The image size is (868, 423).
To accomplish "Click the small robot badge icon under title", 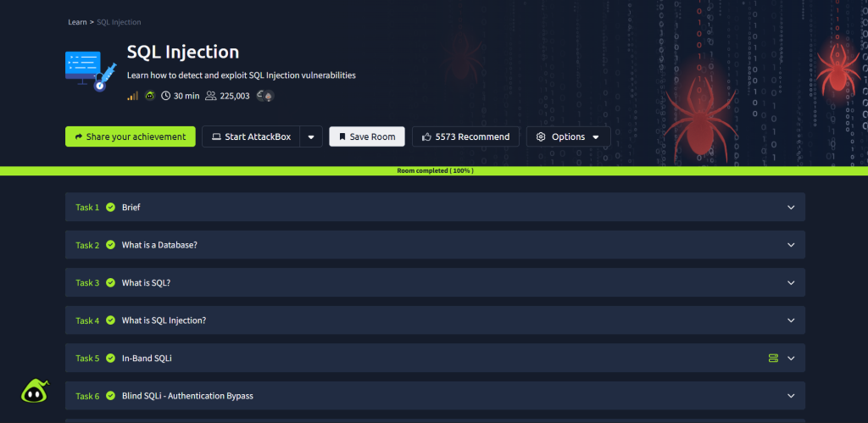I will coord(149,97).
